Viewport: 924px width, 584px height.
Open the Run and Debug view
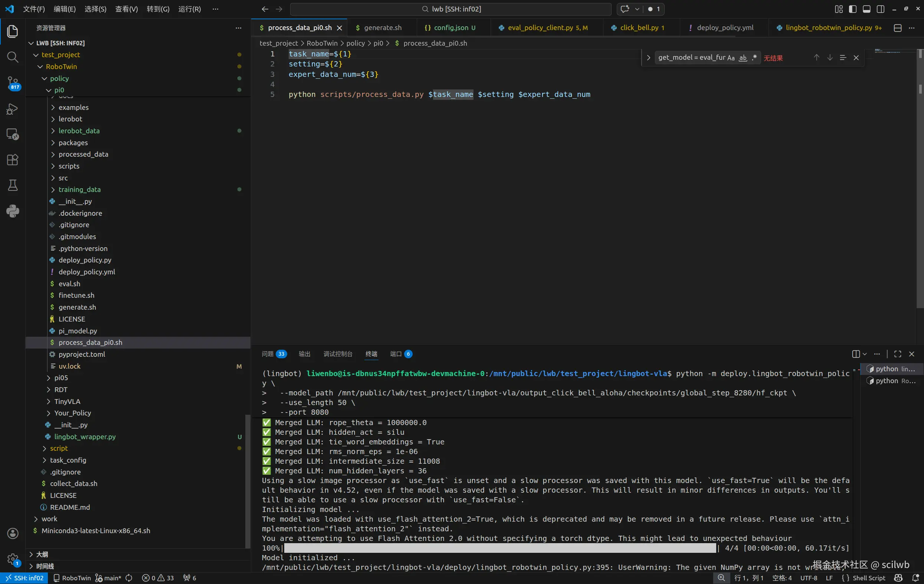click(13, 109)
